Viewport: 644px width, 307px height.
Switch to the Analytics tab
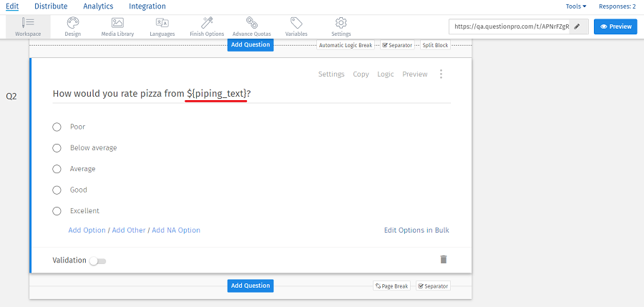98,6
